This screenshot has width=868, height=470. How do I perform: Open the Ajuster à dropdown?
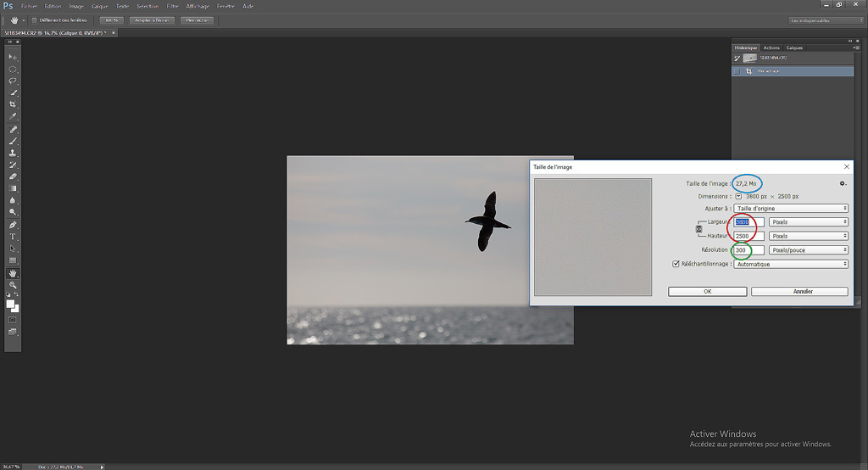click(x=791, y=208)
